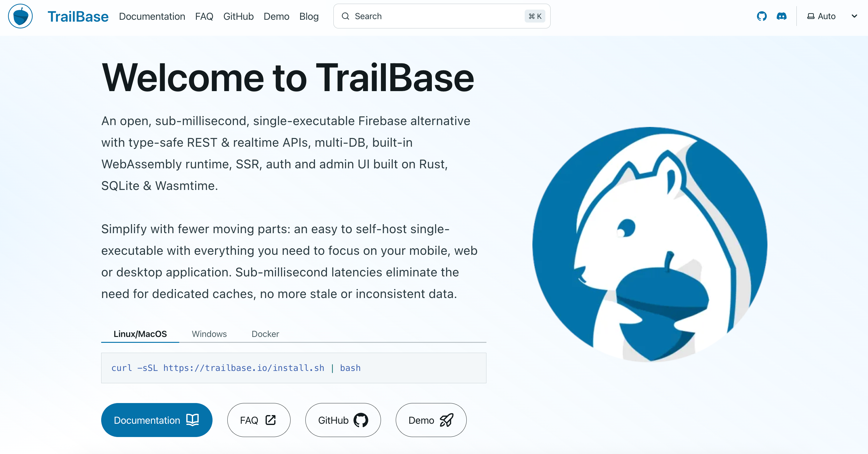868x454 pixels.
Task: Open GitHub icon in top-right header
Action: click(x=762, y=16)
